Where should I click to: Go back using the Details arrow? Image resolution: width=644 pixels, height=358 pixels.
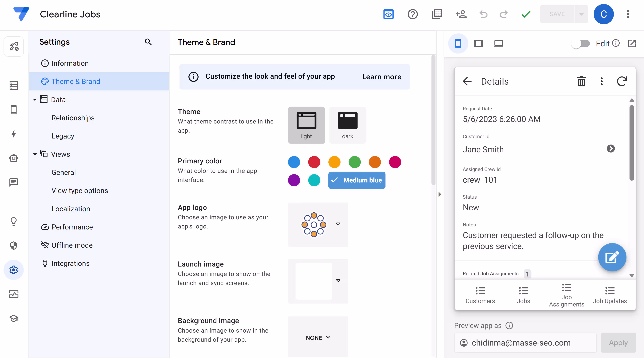(467, 81)
